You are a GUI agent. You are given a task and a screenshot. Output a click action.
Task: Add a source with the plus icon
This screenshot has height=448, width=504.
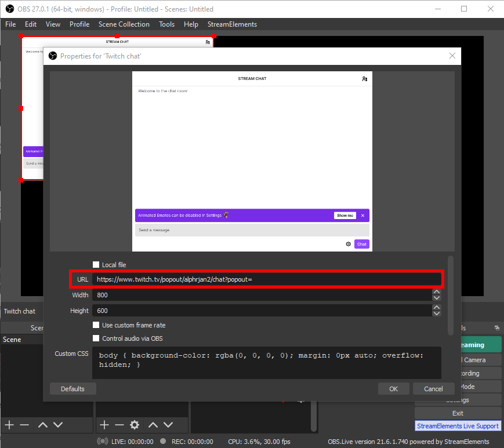point(104,425)
